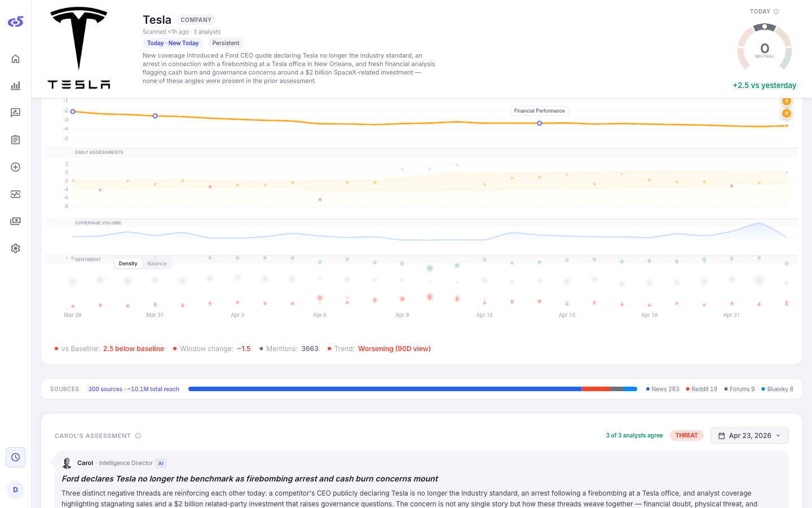Open the clipboard reports icon in sidebar
The width and height of the screenshot is (812, 508).
click(15, 140)
